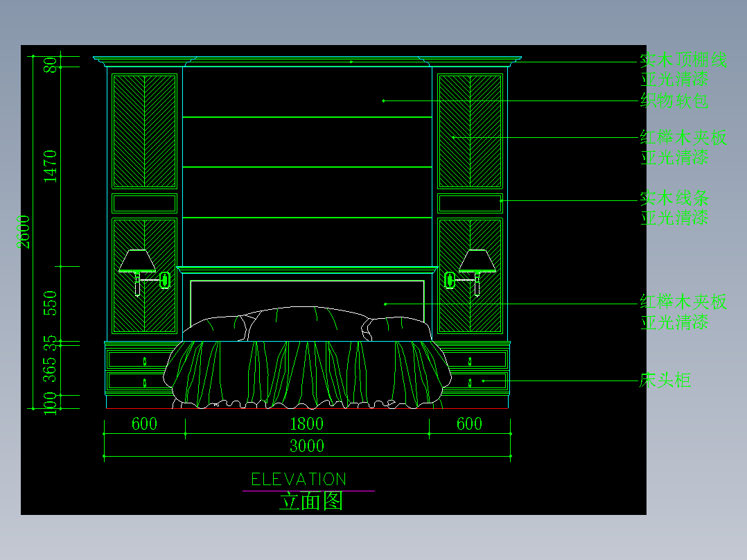The height and width of the screenshot is (560, 747).
Task: Click the 1800 horizontal dimension text
Action: pos(307,423)
